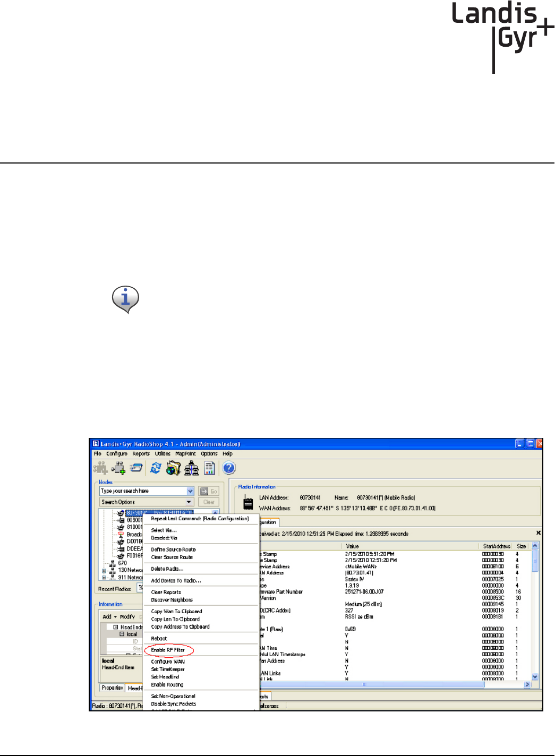Click the blue card window toolbar icon
Viewport: 555px width, 756px height.
pos(137,468)
